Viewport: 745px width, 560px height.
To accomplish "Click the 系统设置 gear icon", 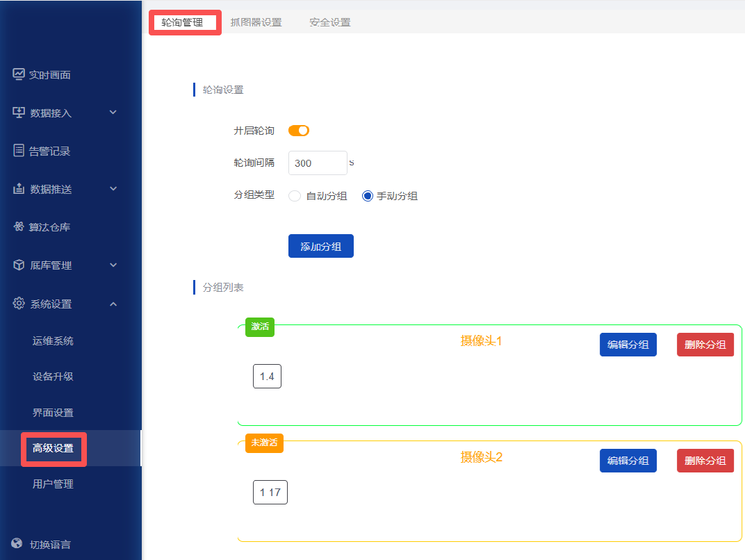I will (x=19, y=304).
